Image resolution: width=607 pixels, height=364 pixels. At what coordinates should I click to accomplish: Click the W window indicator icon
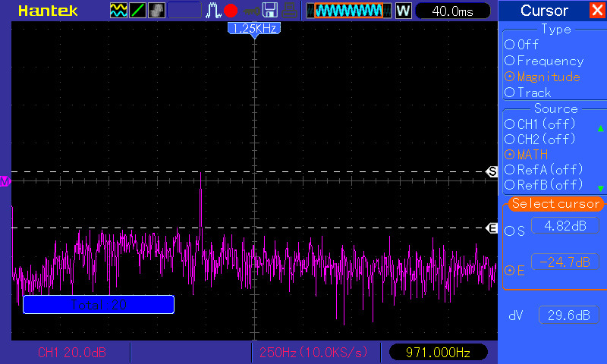[x=403, y=11]
